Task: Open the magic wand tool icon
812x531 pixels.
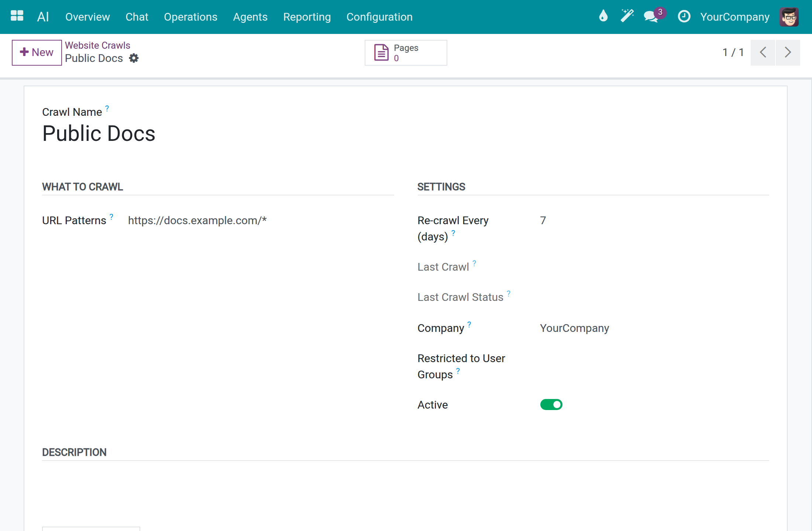Action: click(x=627, y=16)
